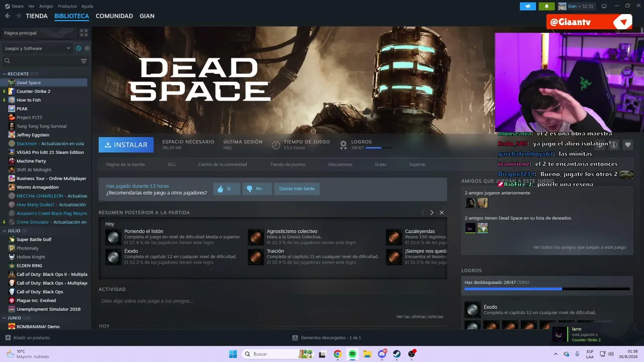Open the green notifications bell

point(546,6)
